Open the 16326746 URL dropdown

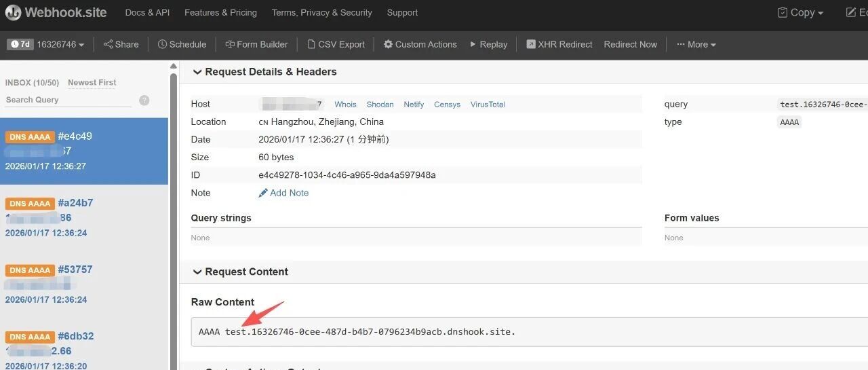point(60,44)
